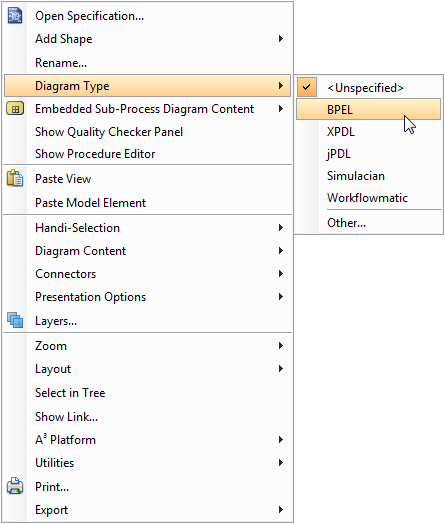Expand the Export submenu arrow
Screen dimensions: 445x524
[x=281, y=510]
